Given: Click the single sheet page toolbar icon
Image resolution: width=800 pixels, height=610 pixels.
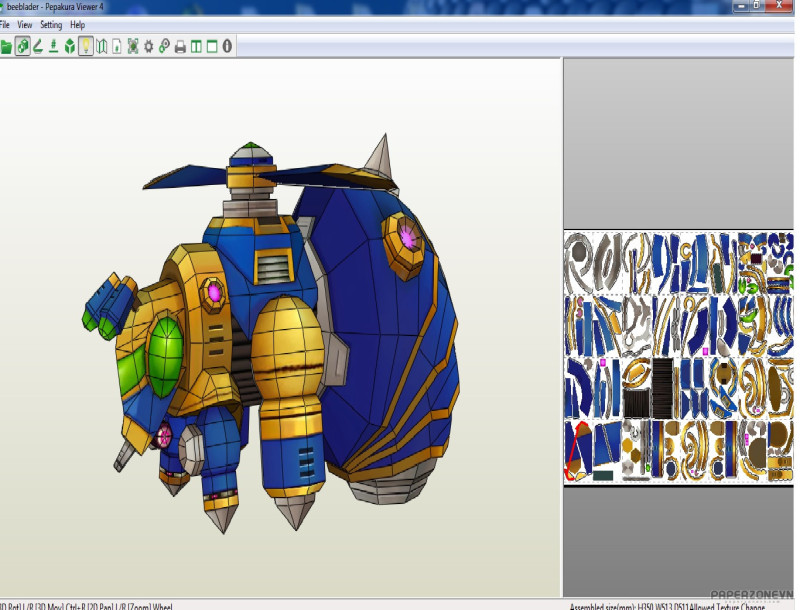Looking at the screenshot, I should tap(117, 46).
